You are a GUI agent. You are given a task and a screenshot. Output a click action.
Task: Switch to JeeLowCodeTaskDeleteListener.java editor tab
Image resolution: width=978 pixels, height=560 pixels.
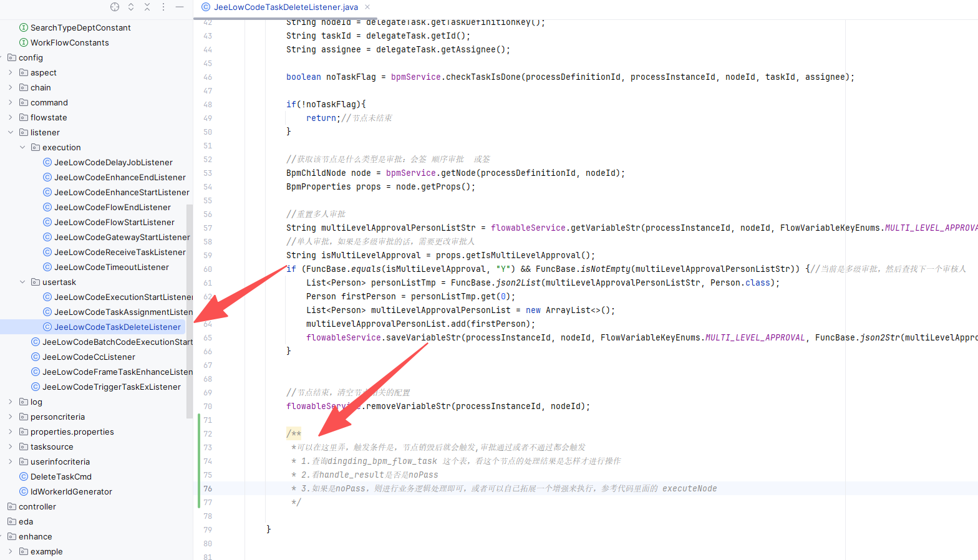[285, 7]
